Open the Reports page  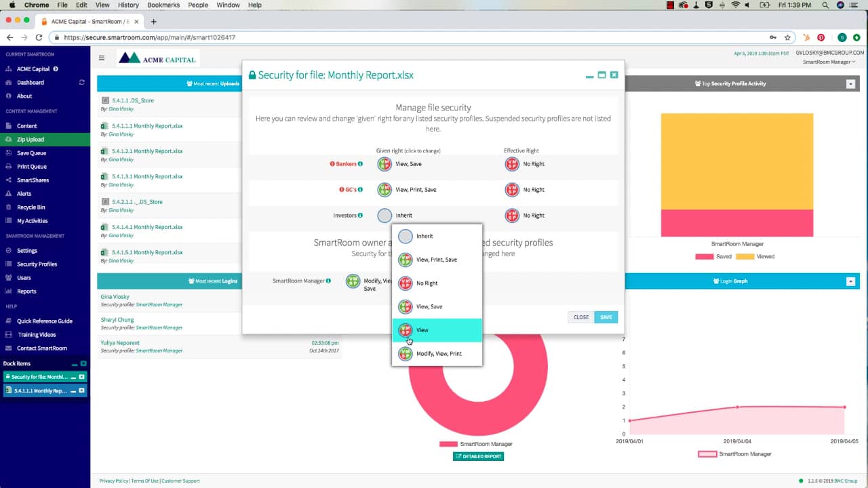pos(26,291)
